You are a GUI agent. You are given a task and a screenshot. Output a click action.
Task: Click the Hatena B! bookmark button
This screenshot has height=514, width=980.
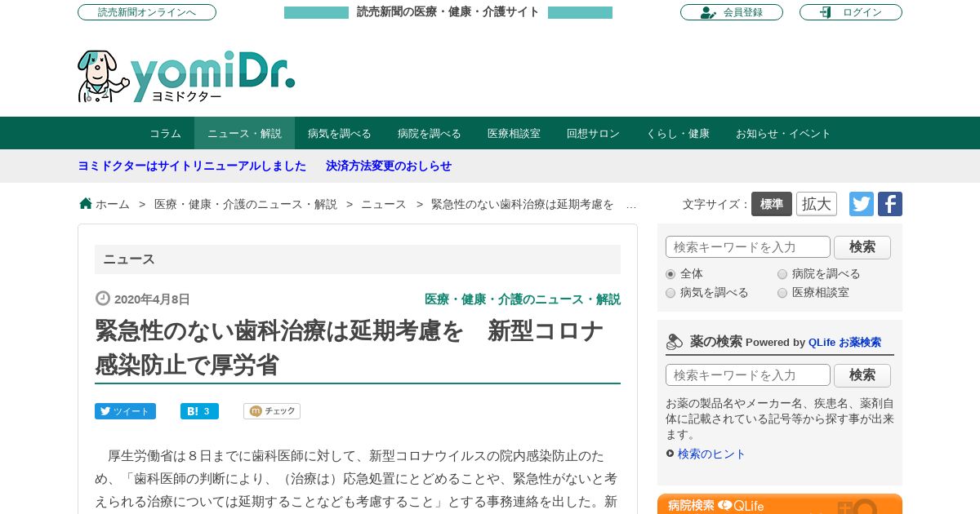pos(199,411)
